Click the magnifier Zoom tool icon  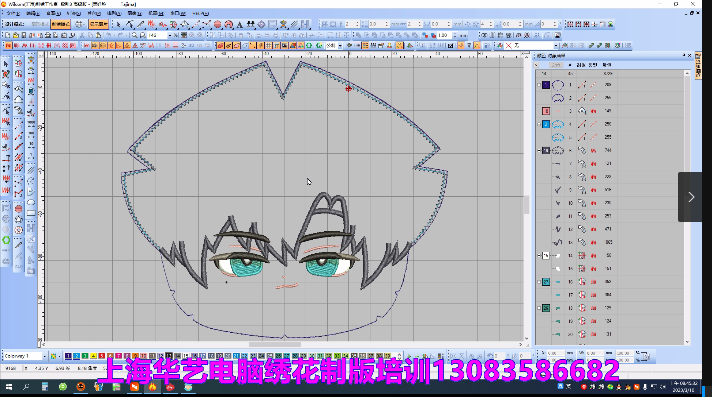(x=134, y=35)
